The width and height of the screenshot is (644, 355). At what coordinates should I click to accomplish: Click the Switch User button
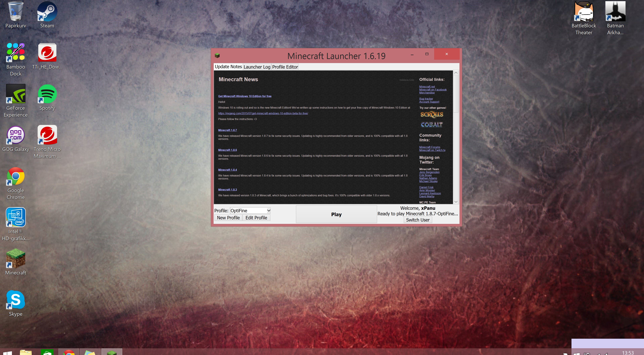(418, 220)
